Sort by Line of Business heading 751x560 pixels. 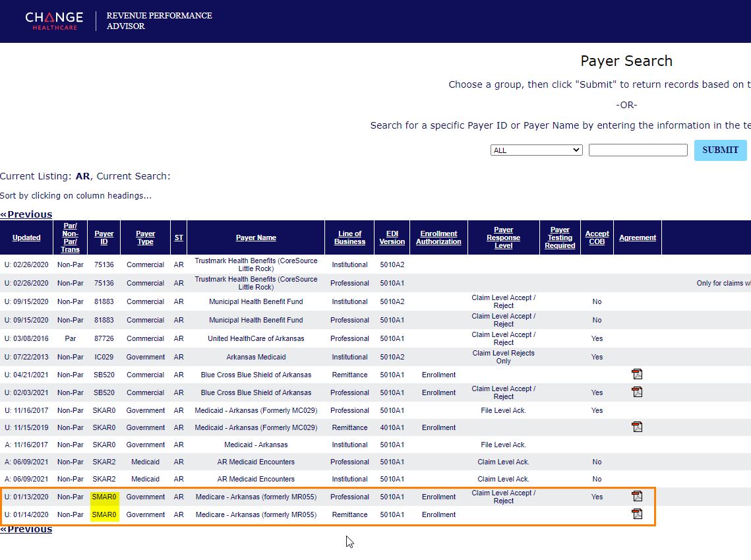click(349, 237)
